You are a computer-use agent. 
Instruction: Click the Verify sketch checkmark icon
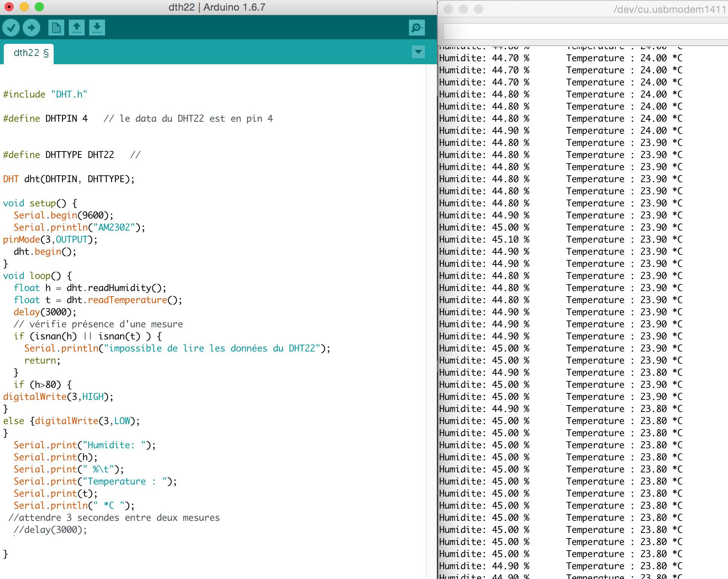[11, 28]
